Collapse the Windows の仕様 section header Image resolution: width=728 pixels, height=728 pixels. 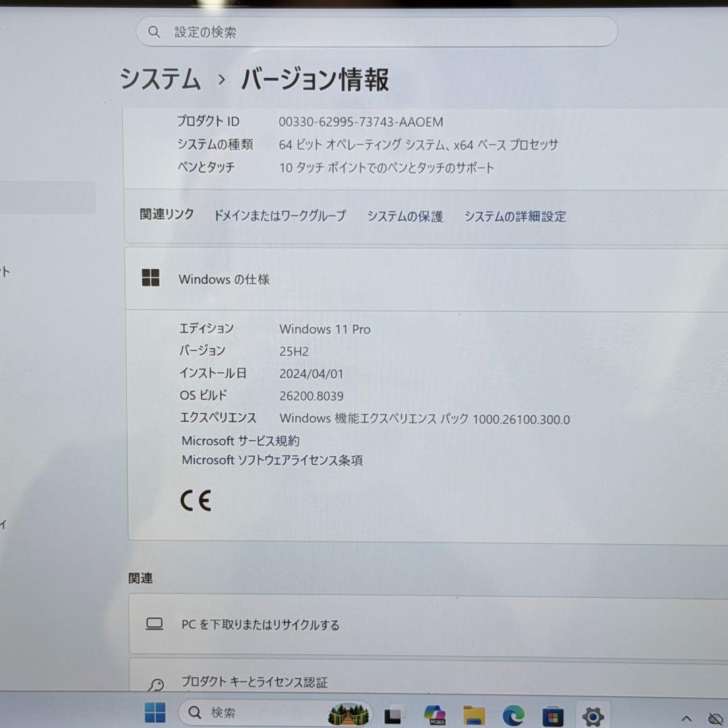[x=426, y=279]
